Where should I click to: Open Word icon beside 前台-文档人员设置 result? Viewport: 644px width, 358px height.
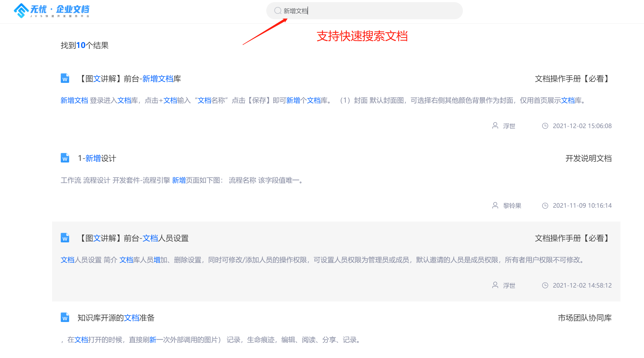(x=65, y=238)
